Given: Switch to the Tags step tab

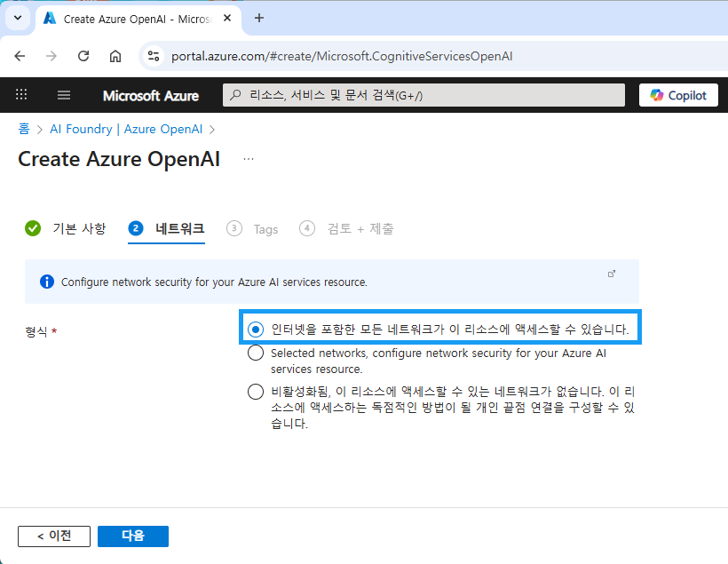Looking at the screenshot, I should 252,229.
